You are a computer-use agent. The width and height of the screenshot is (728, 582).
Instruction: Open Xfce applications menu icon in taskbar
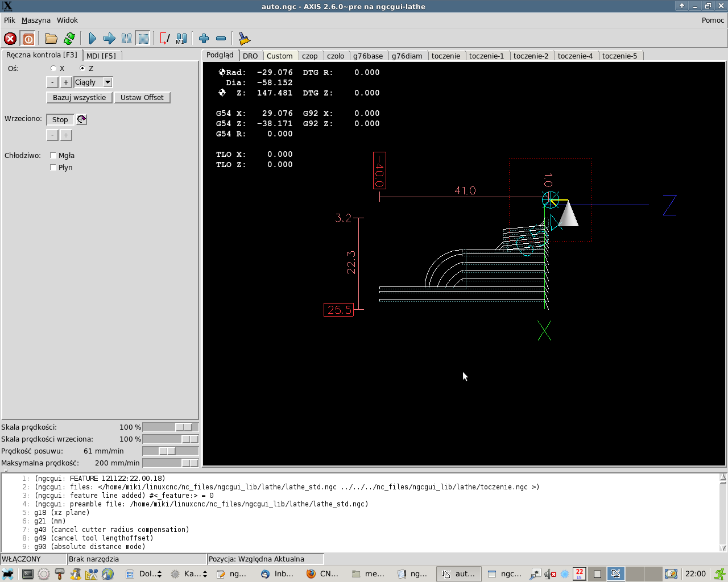click(8, 574)
